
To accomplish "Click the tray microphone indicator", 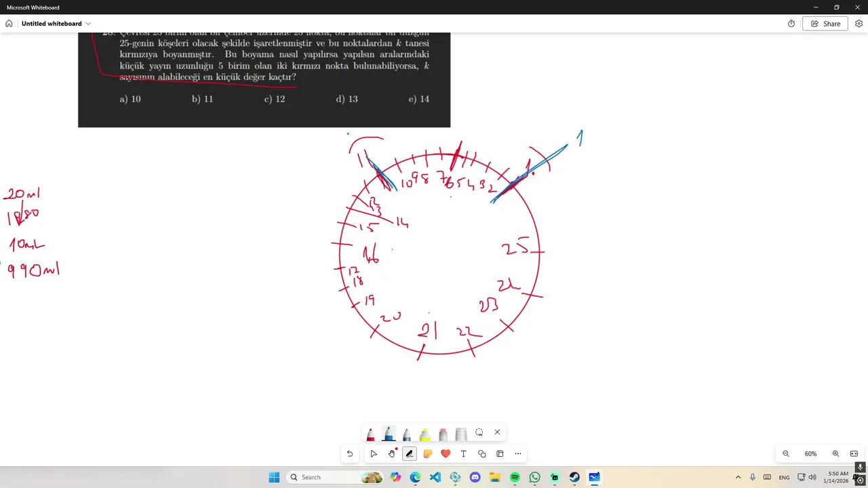I will point(753,477).
